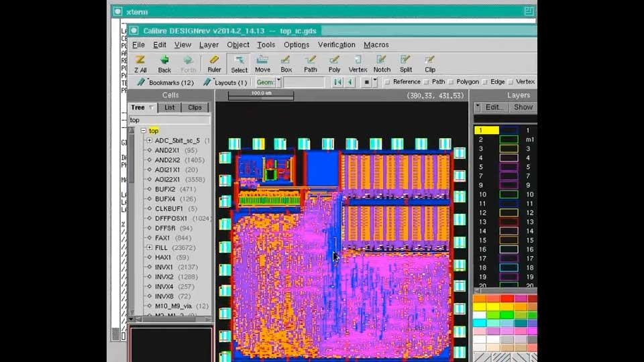Toggle visibility box for layer m1
The height and width of the screenshot is (362, 644).
(508, 139)
